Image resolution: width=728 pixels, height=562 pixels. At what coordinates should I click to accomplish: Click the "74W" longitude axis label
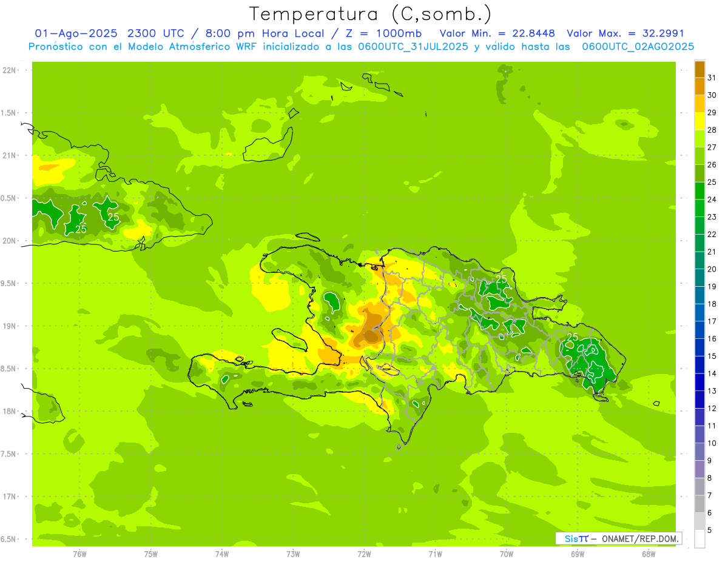point(221,554)
